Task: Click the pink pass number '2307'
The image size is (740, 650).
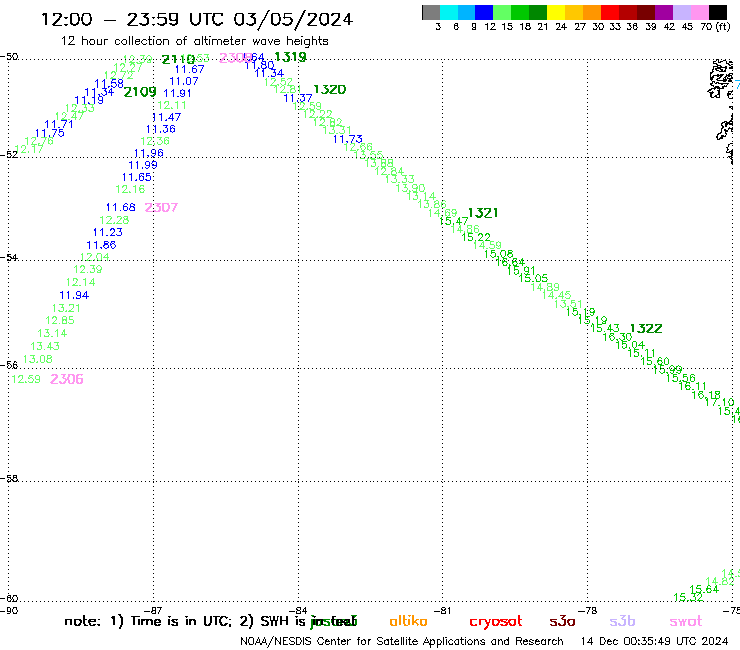Action: (x=161, y=207)
